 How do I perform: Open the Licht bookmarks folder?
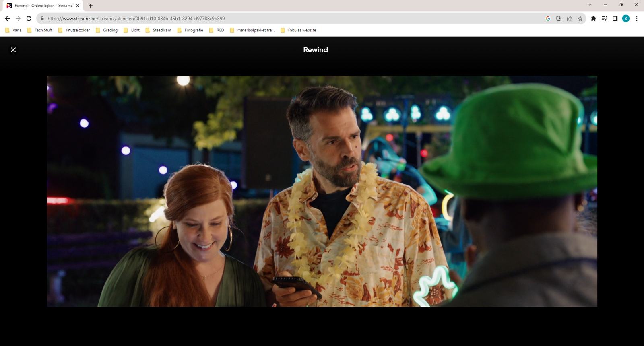(132, 30)
